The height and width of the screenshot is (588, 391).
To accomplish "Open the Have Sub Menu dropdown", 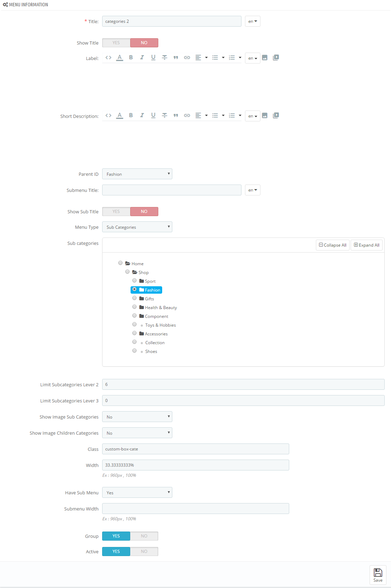I will point(137,493).
